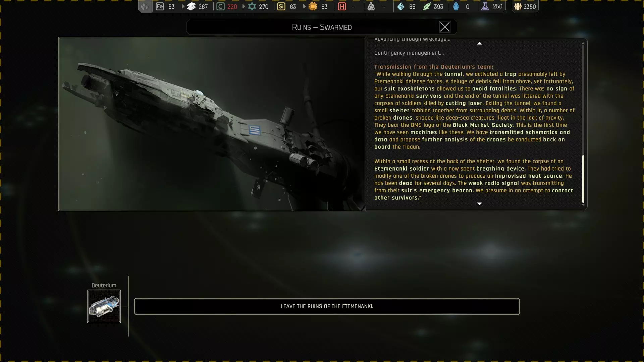644x362 pixels.
Task: Close the Ruins – Swarmed dialog
Action: (x=445, y=27)
